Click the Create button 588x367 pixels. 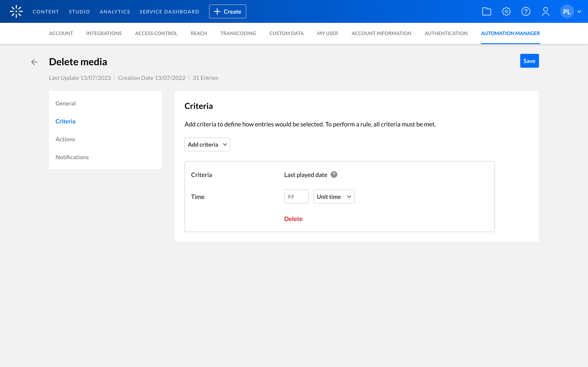[x=227, y=11]
